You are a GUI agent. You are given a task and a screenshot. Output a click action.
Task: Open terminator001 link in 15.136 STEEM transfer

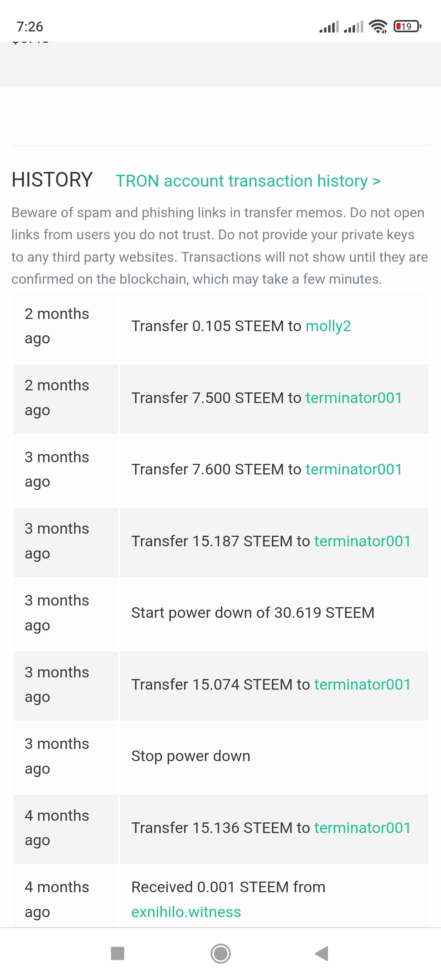point(362,828)
